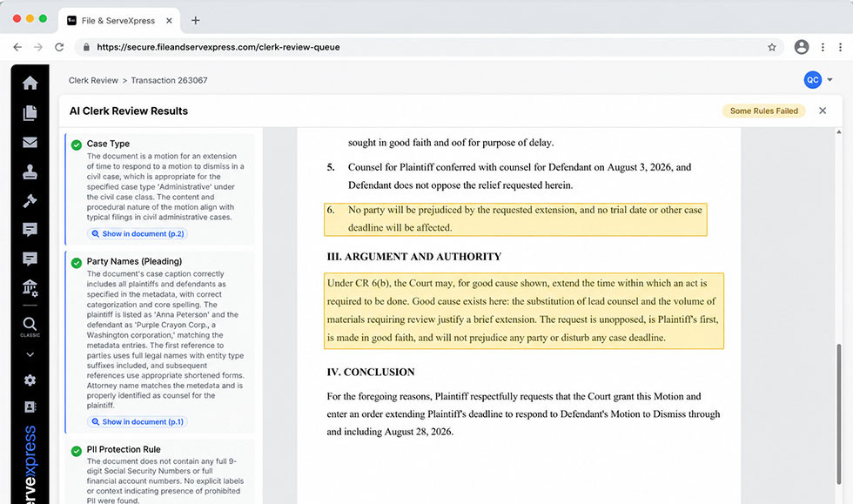Click Show in document (p.2) link
Image resolution: width=853 pixels, height=504 pixels.
tap(138, 233)
